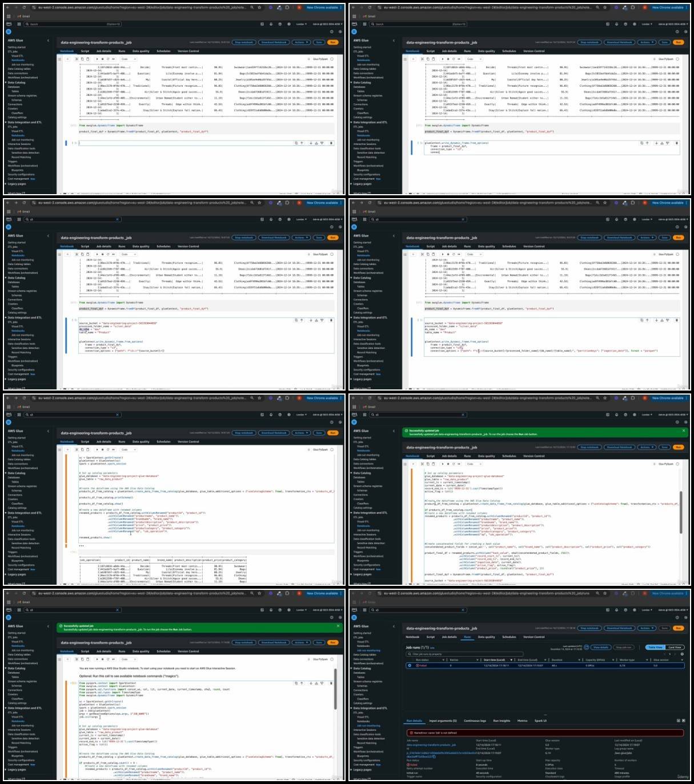Collapse the AWS Glue sidebar in the Job runs screenshot

point(394,626)
